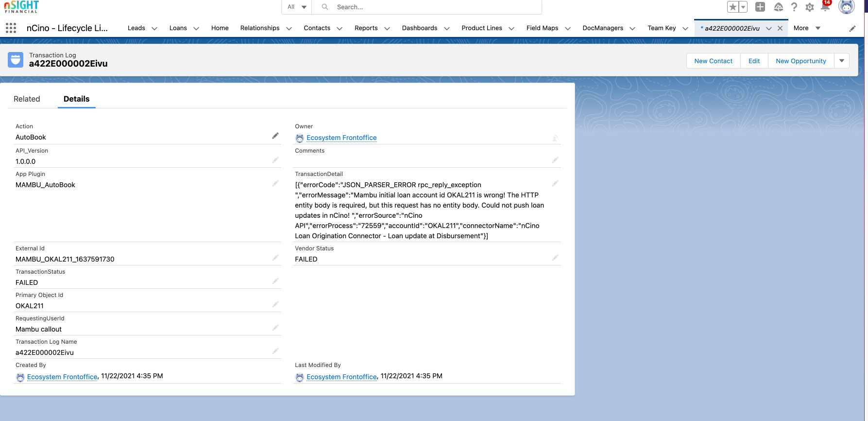The width and height of the screenshot is (868, 421).
Task: Open the Leads tab
Action: pos(136,28)
